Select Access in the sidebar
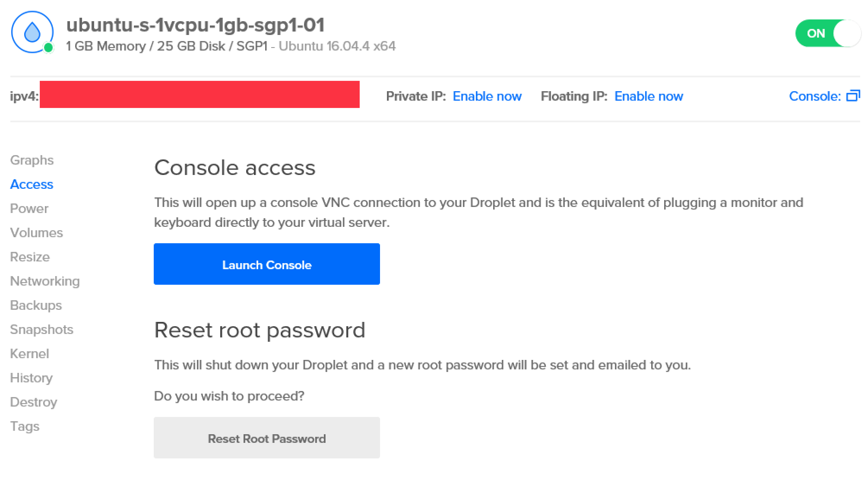 click(32, 184)
